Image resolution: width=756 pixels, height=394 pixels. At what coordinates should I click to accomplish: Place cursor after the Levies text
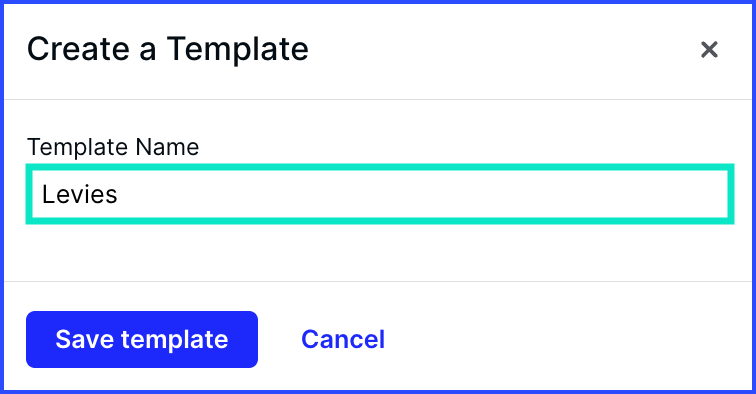[119, 194]
